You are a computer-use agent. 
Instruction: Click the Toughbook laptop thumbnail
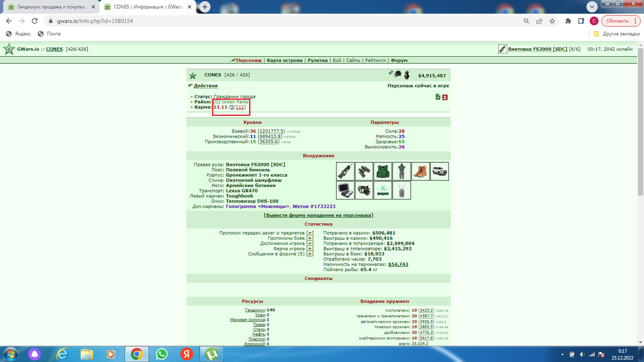[346, 190]
